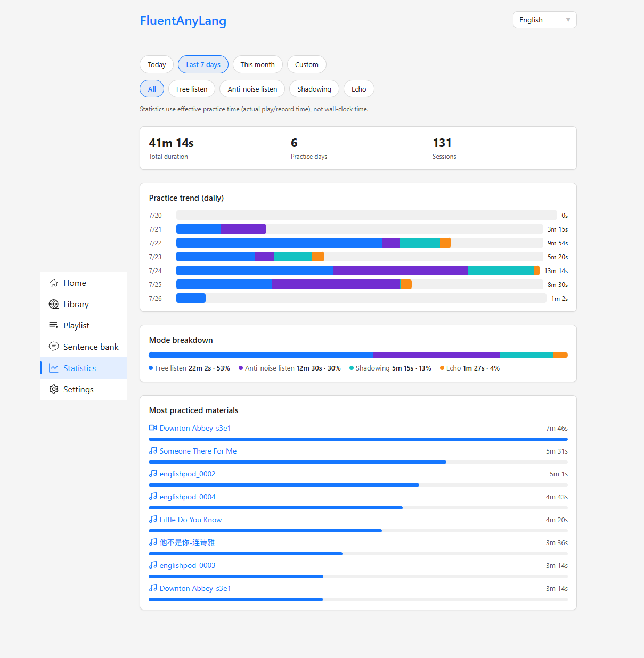Click the 13m 14s label on 7/24 row
The width and height of the screenshot is (644, 658).
[556, 270]
